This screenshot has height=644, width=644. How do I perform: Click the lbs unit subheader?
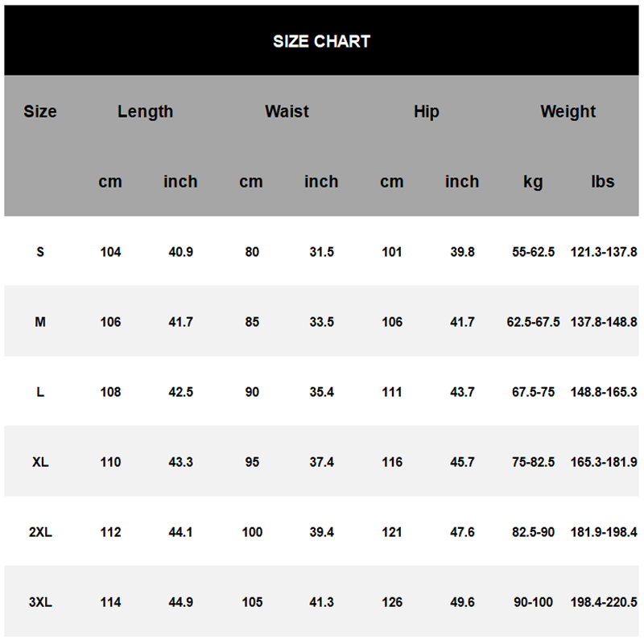tap(603, 182)
